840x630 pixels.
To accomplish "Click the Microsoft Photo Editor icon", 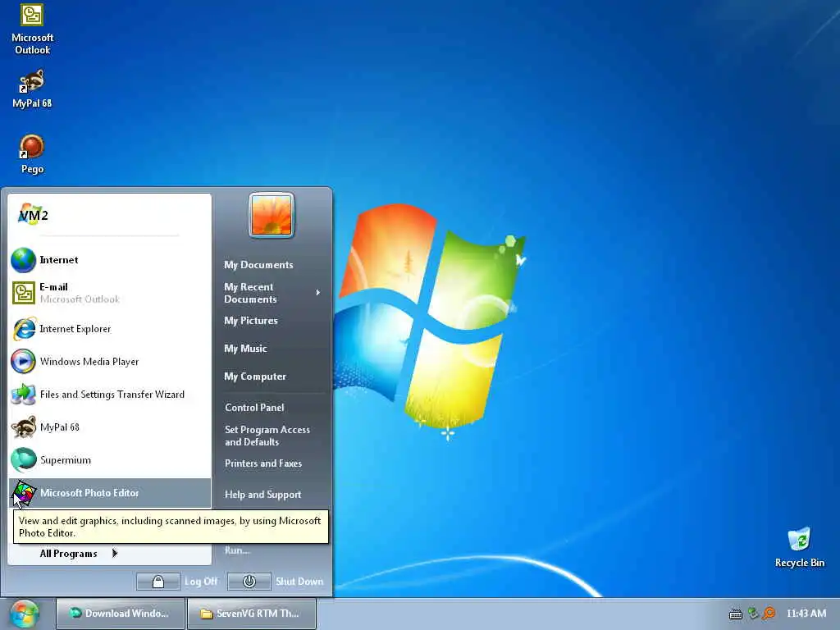I will tap(24, 493).
